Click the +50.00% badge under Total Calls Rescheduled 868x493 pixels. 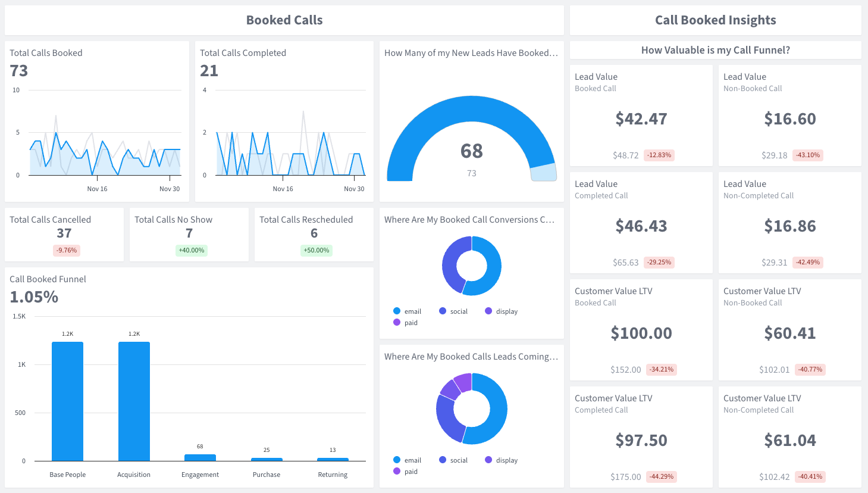pyautogui.click(x=317, y=251)
